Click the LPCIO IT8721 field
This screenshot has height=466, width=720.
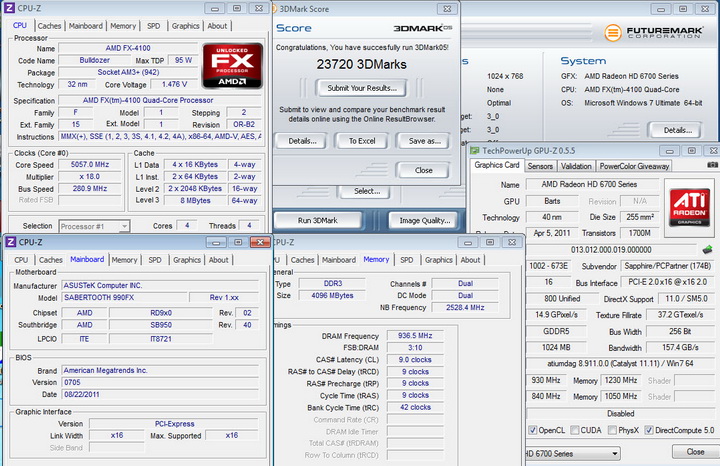coord(161,339)
